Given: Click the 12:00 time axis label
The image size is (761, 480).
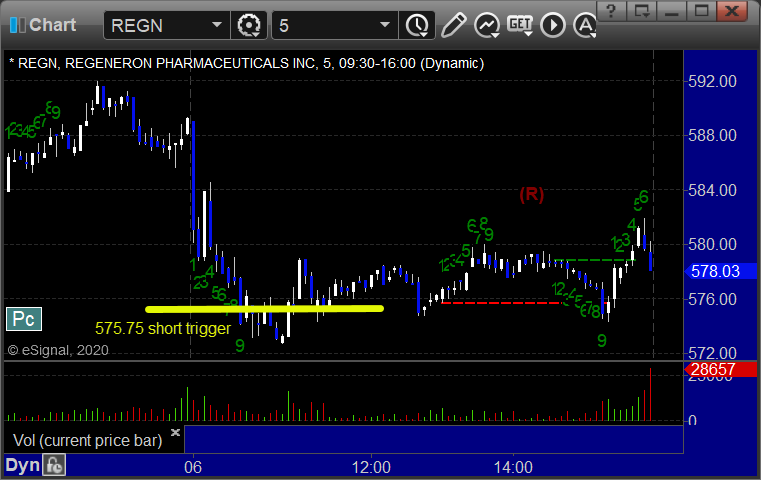Looking at the screenshot, I should 371,467.
